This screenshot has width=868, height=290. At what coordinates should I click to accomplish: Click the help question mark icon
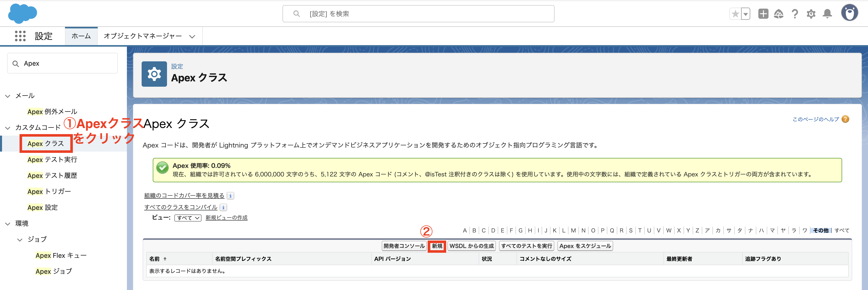click(x=795, y=14)
